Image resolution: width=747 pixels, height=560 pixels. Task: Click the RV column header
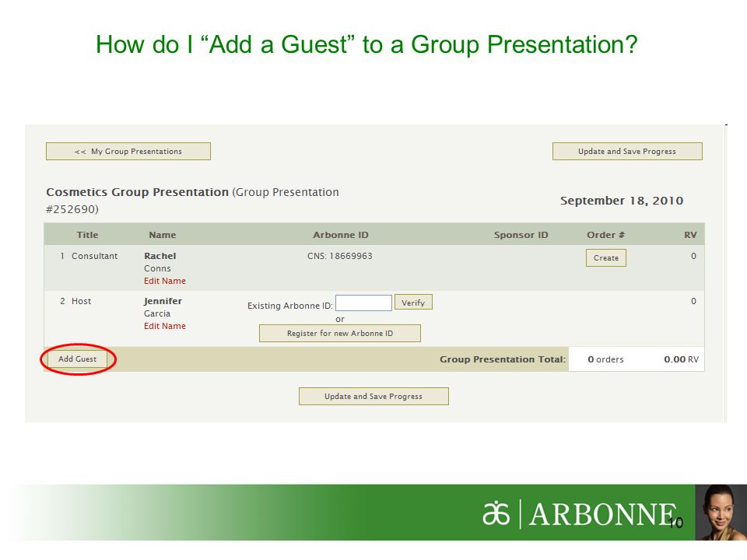[690, 235]
